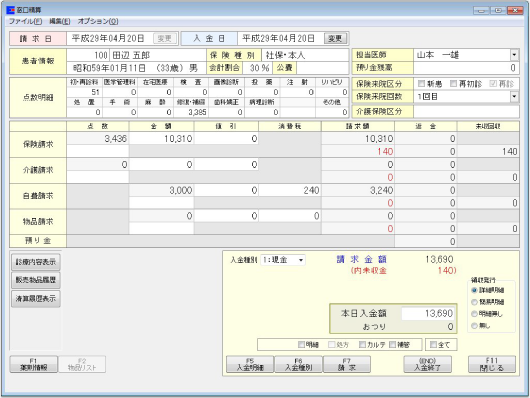
Task: Click the おつり change label
Action: [374, 327]
